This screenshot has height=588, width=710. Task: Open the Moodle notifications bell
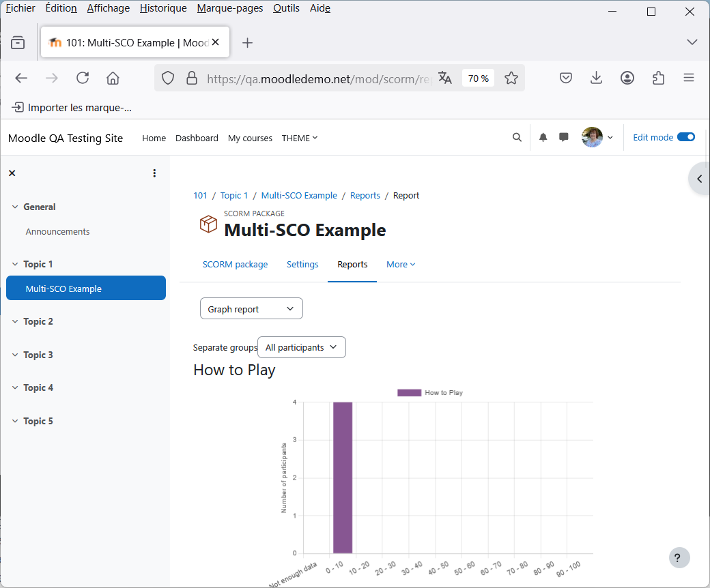[x=543, y=138]
